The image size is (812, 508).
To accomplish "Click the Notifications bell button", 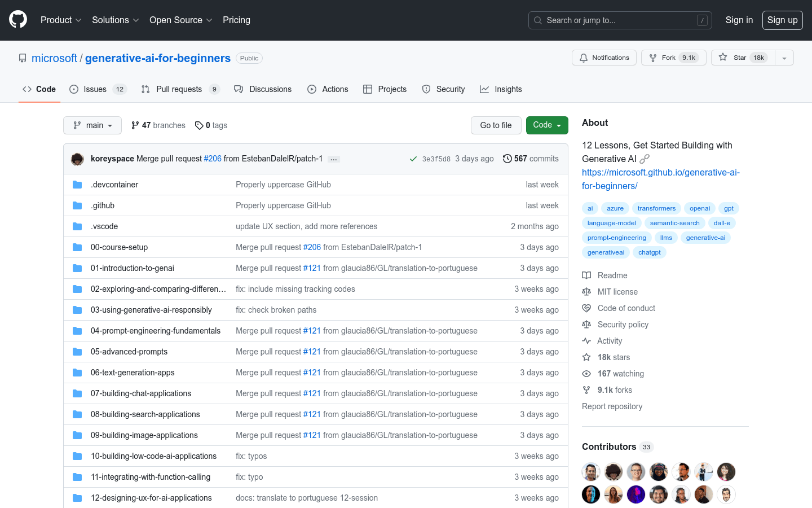I will coord(604,58).
